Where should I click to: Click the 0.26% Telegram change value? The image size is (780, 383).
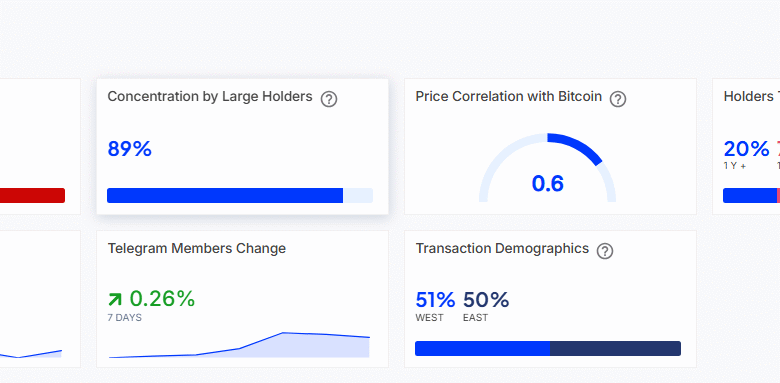[162, 299]
